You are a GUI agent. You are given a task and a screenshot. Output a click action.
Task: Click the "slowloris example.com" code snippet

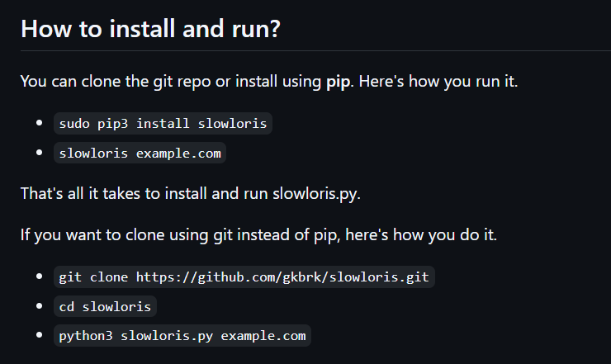click(140, 154)
